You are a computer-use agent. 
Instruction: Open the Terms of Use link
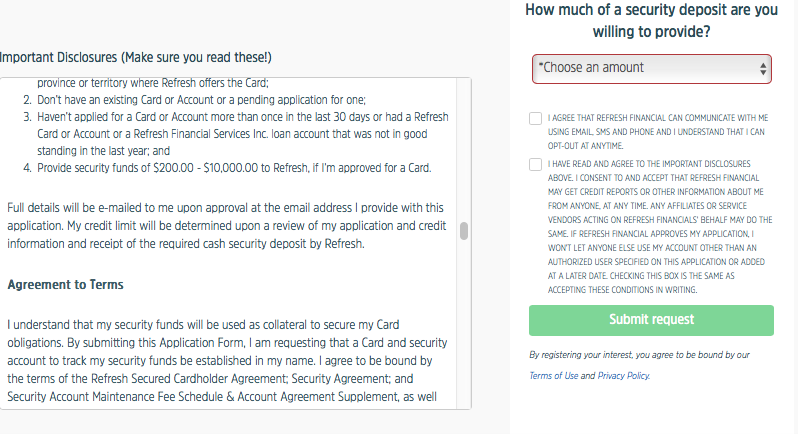click(553, 376)
